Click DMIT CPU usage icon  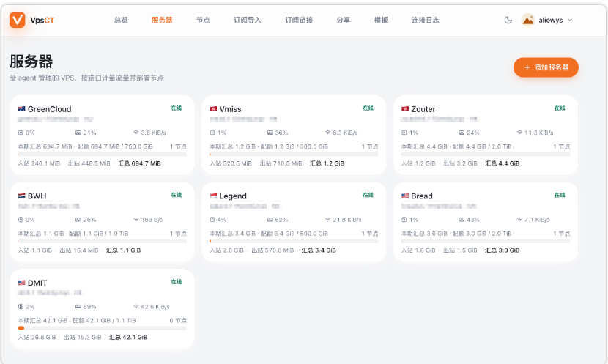tap(21, 306)
